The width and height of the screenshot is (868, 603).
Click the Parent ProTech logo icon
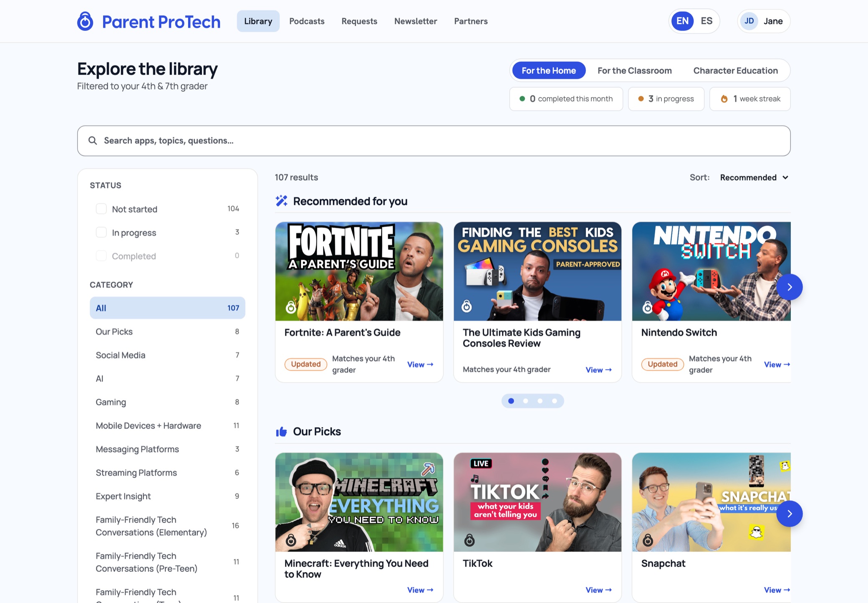coord(85,21)
